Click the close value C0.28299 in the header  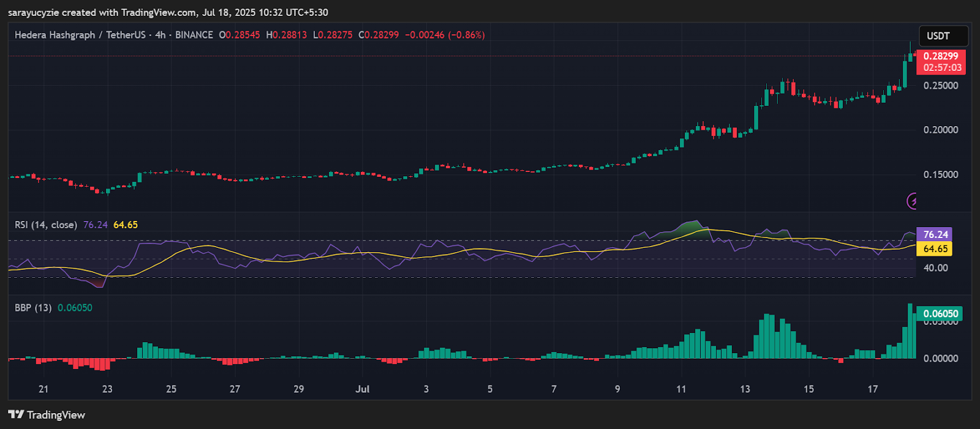point(379,35)
